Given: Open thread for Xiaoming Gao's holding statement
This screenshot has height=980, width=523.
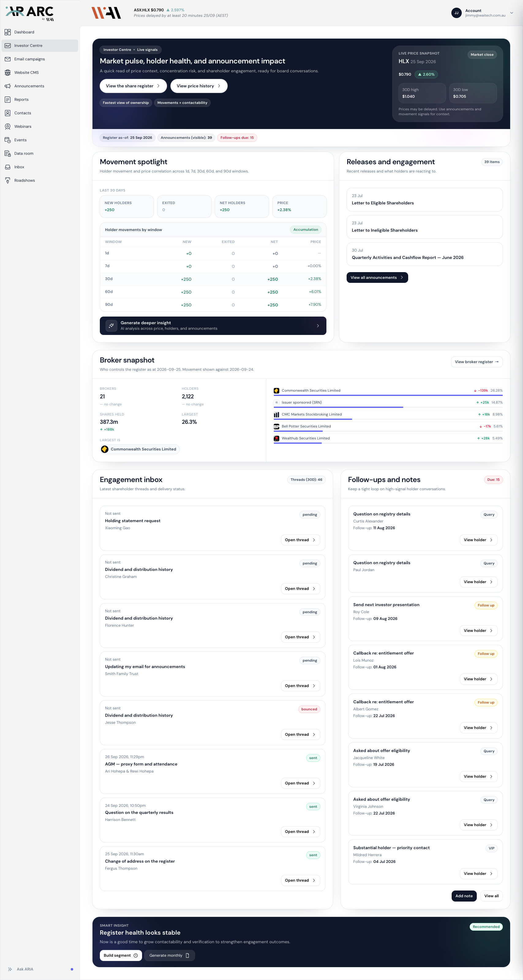Looking at the screenshot, I should pyautogui.click(x=300, y=540).
